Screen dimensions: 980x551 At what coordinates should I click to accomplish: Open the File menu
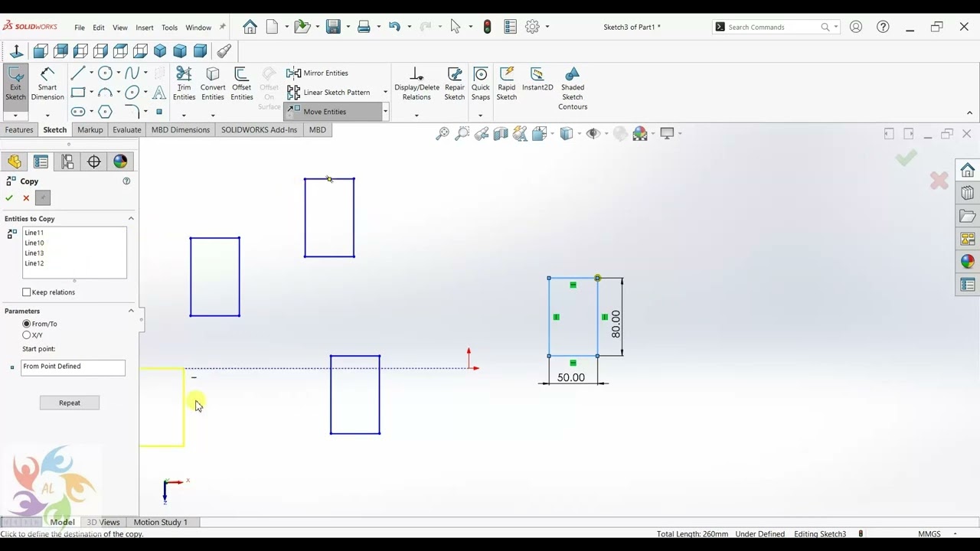(80, 28)
